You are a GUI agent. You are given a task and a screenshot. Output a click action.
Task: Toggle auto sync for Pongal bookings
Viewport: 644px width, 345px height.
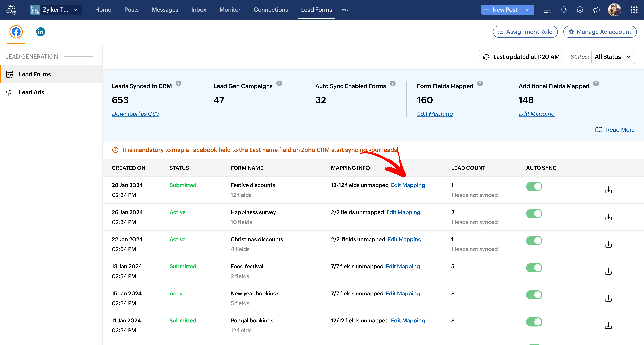(x=534, y=322)
